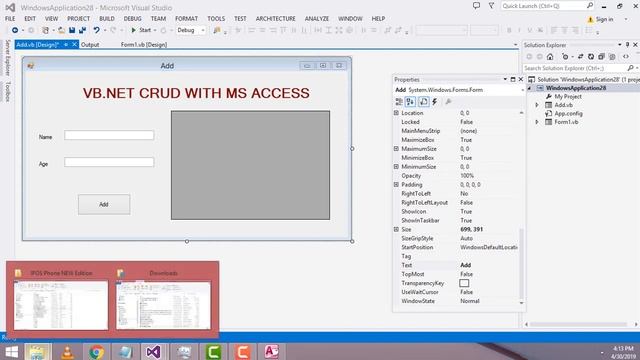Click the notifications filter funnel icon
Screen dimensions: 640x360
(491, 6)
